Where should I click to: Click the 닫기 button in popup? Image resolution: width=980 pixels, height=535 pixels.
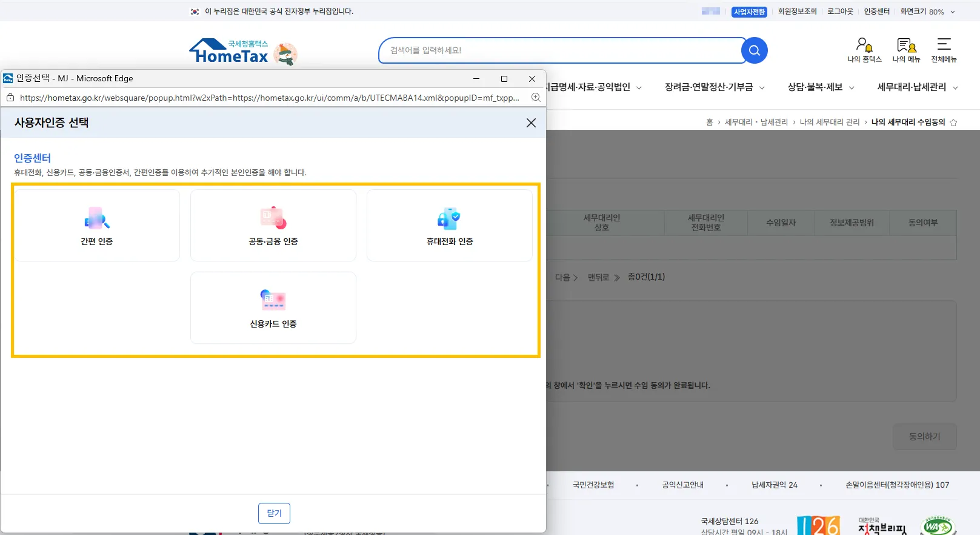274,513
